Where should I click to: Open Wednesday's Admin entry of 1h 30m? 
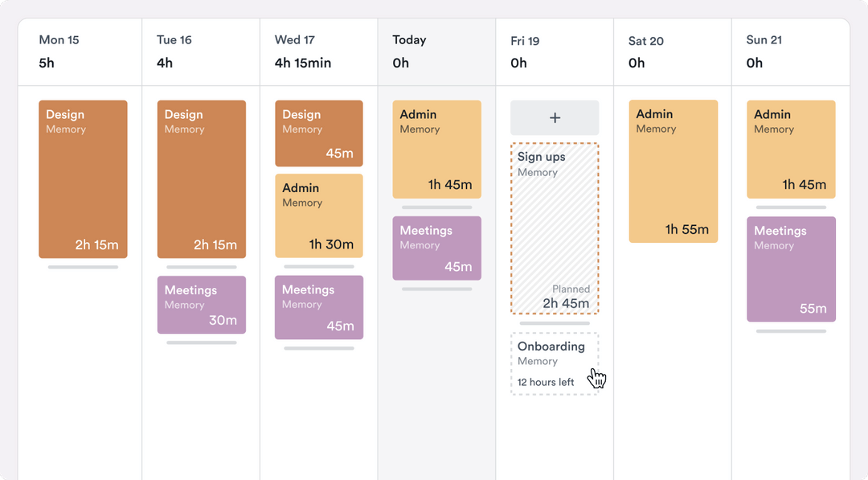click(318, 215)
